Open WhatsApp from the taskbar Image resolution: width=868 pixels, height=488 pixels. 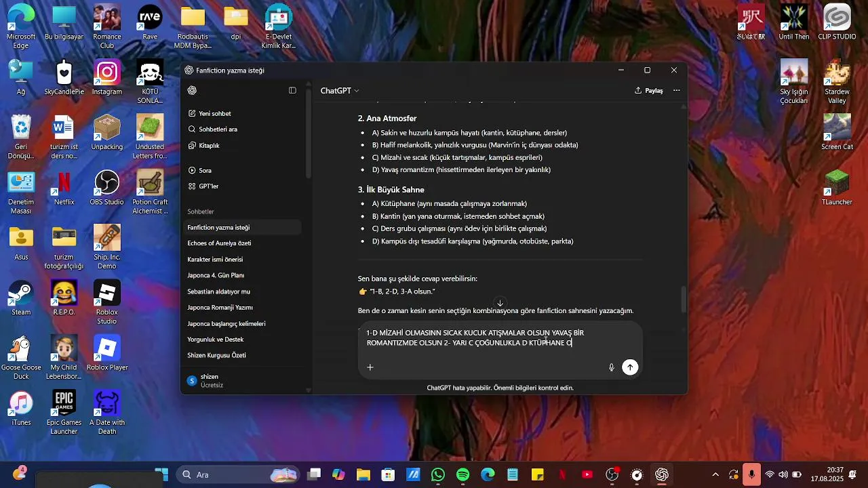click(438, 474)
